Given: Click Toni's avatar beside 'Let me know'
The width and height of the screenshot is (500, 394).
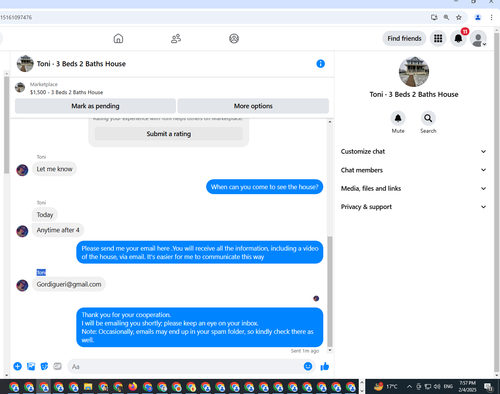Looking at the screenshot, I should tap(22, 170).
